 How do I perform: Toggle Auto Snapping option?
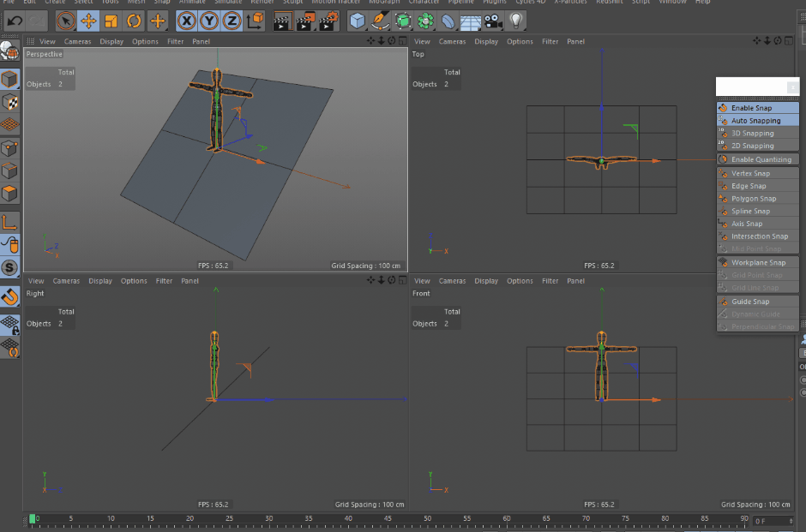click(x=758, y=120)
